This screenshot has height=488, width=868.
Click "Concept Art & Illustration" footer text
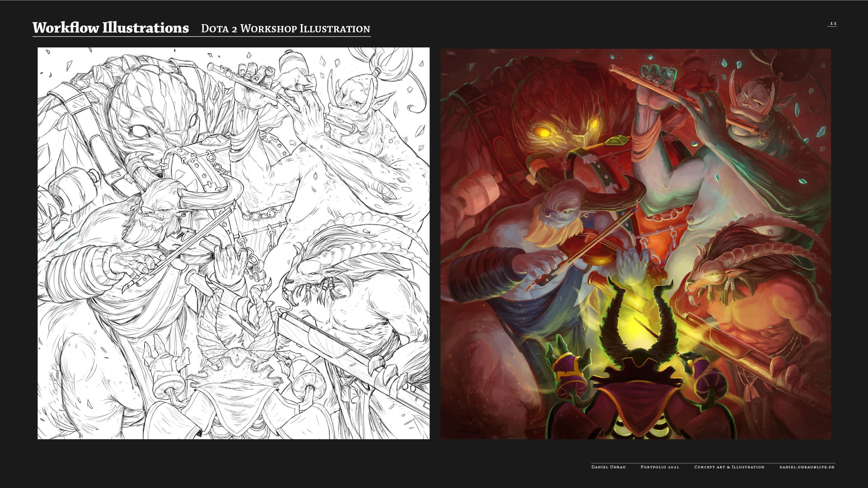(x=729, y=467)
